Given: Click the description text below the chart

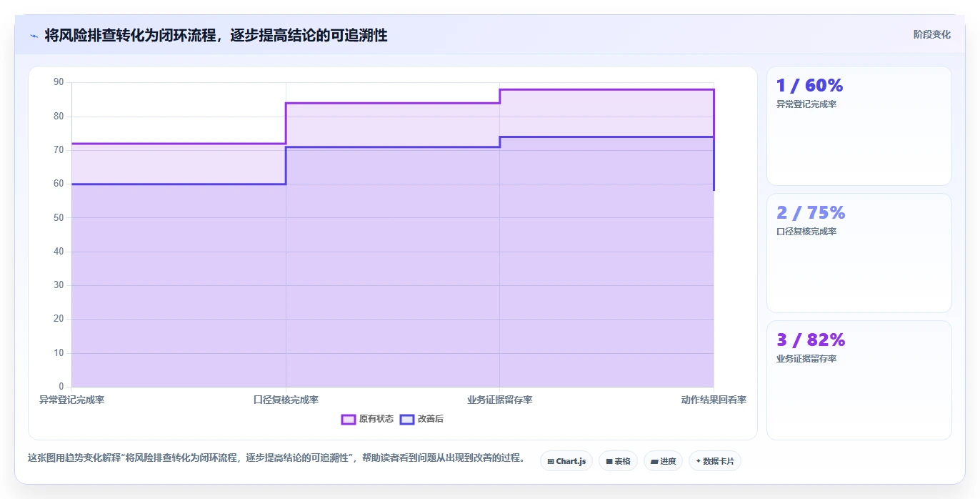Looking at the screenshot, I should click(x=277, y=458).
